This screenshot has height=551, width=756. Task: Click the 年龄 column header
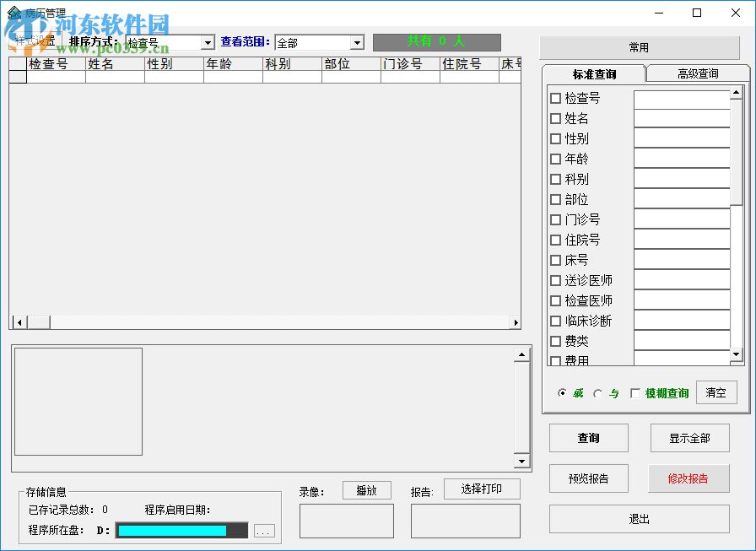[x=234, y=63]
